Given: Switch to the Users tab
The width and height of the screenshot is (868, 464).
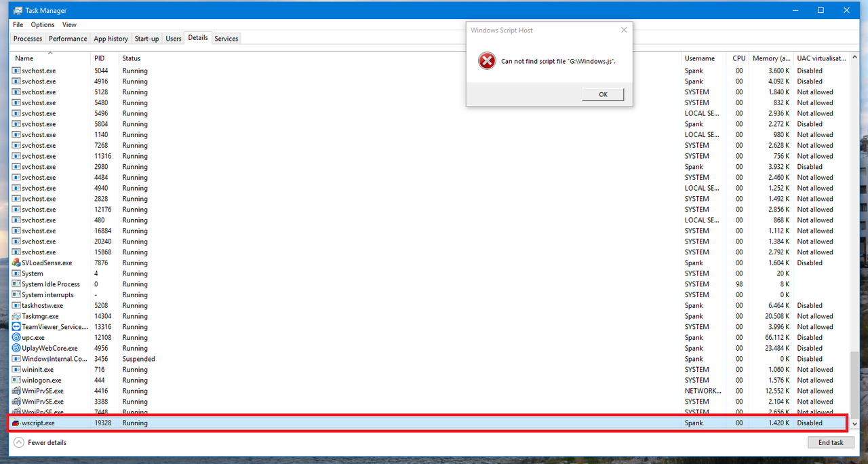Looking at the screenshot, I should pos(174,39).
